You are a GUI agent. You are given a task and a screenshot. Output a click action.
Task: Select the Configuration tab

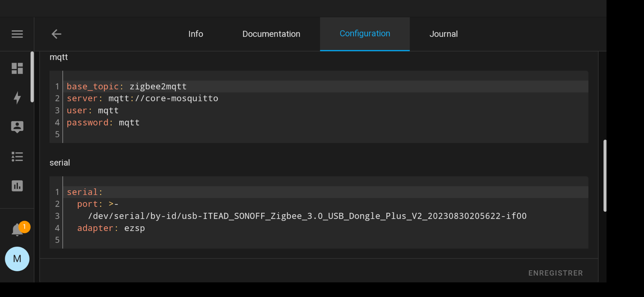click(365, 34)
